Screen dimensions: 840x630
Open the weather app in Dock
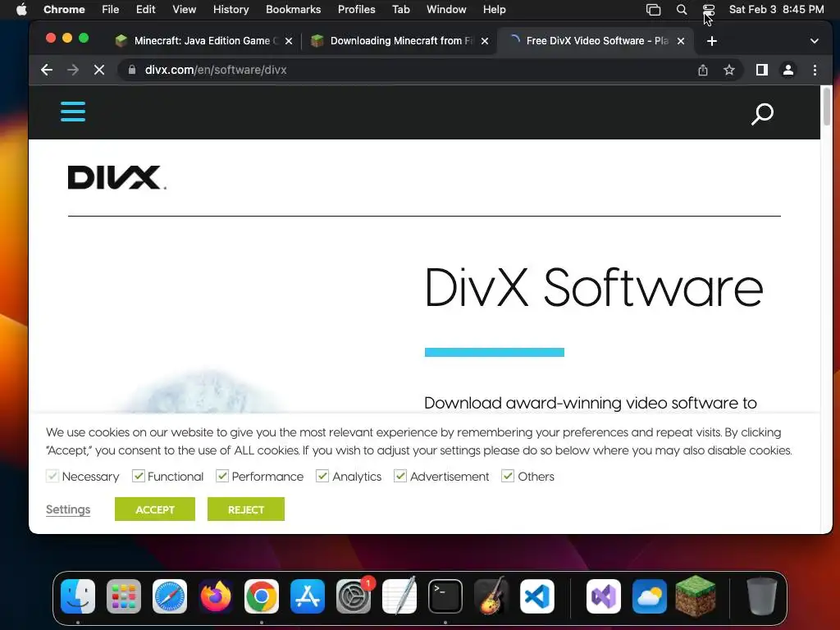[x=650, y=596]
